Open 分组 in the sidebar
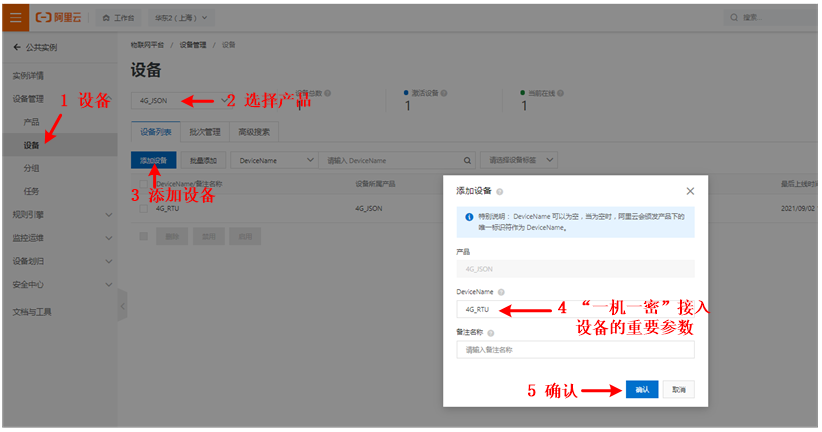Screen dimensions: 822x432 pyautogui.click(x=31, y=168)
